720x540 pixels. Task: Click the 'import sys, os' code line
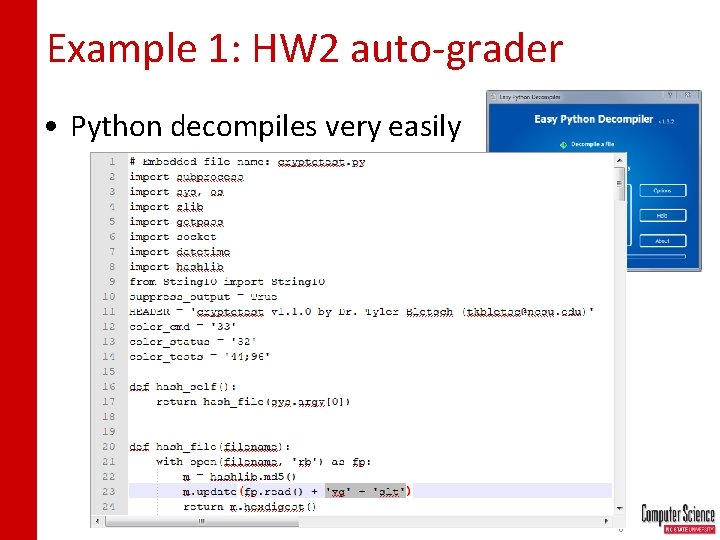(176, 192)
